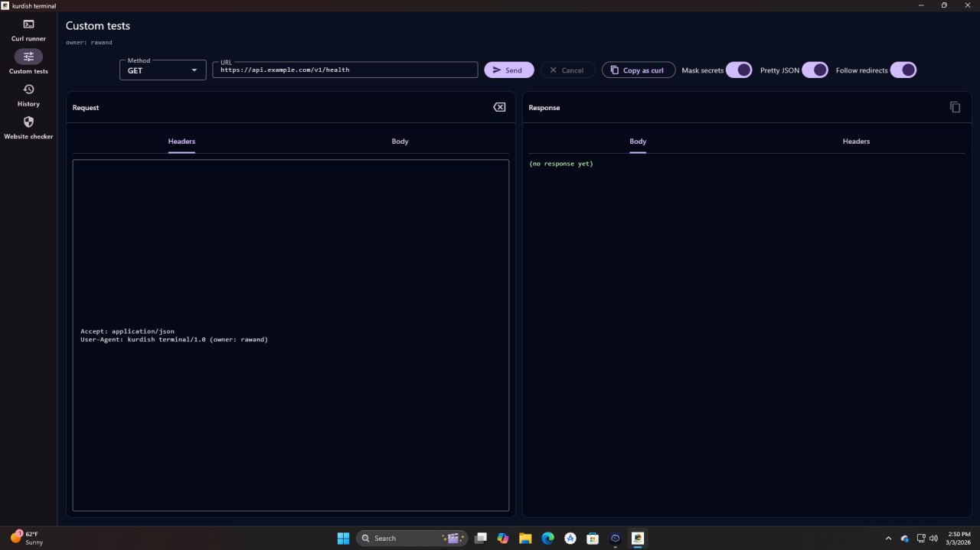
Task: Copy the response using the copy icon
Action: 955,107
